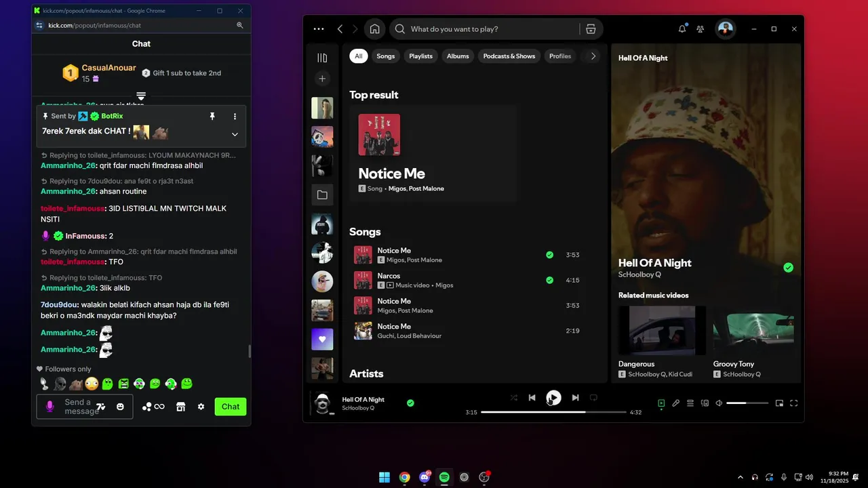Toggle saved check on Narcos row
Screen dimensions: 868x488
549,280
